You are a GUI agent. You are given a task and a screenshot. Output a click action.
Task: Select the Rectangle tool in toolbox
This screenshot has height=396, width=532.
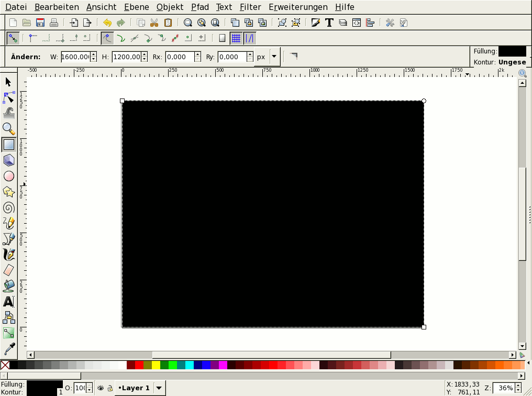pos(9,145)
